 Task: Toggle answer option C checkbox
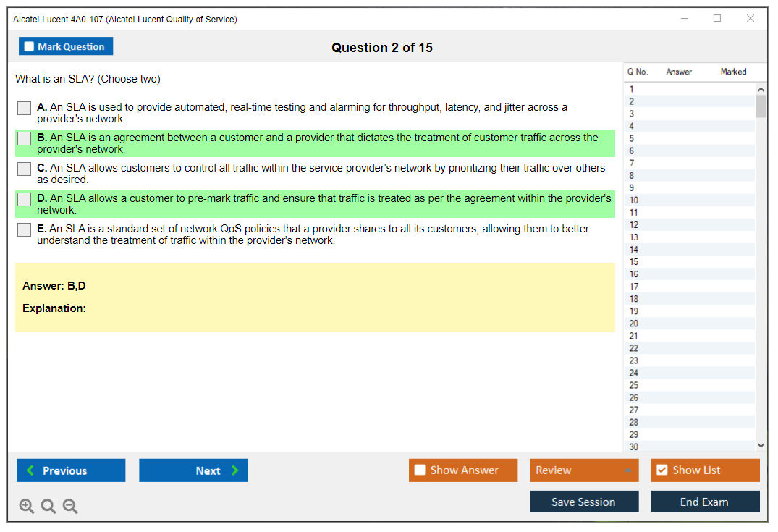pos(25,169)
